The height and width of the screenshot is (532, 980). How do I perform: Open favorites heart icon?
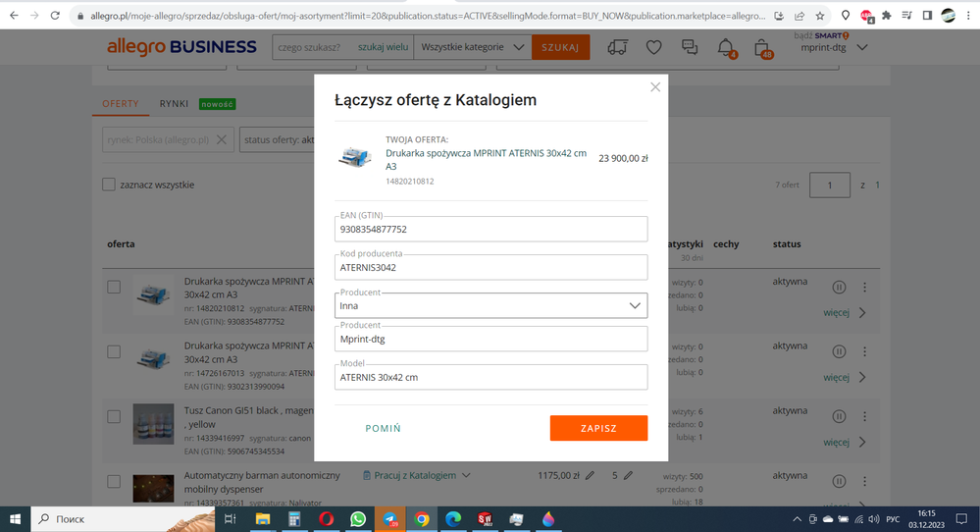click(653, 47)
